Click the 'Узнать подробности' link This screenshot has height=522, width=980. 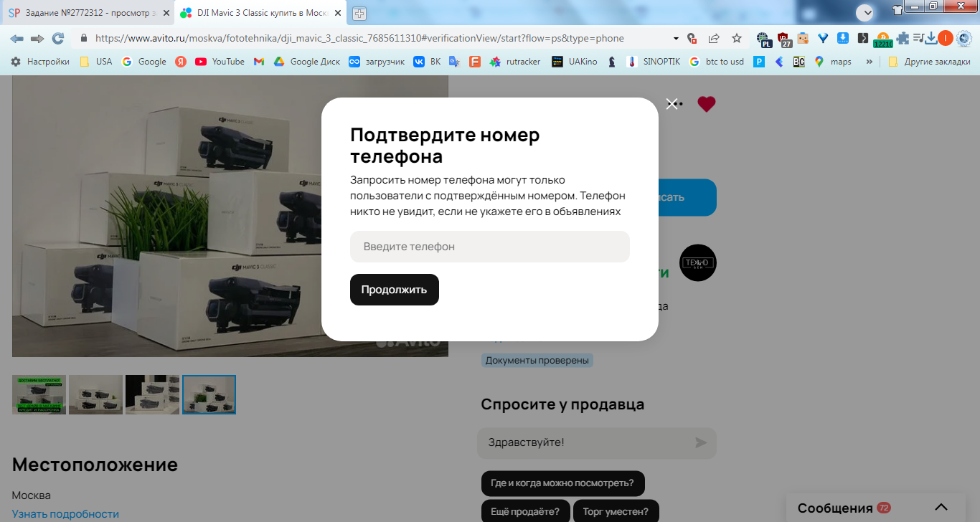[x=65, y=513]
